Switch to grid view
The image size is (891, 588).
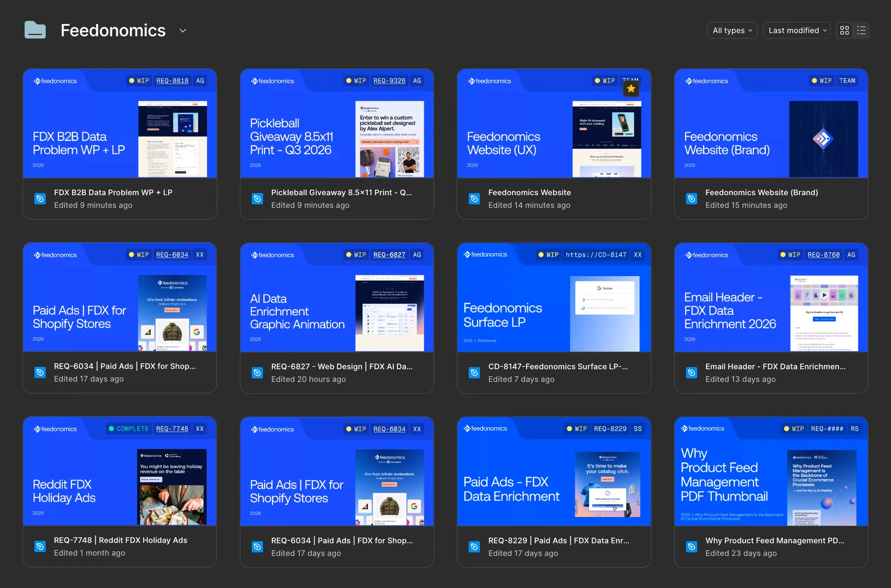coord(844,30)
